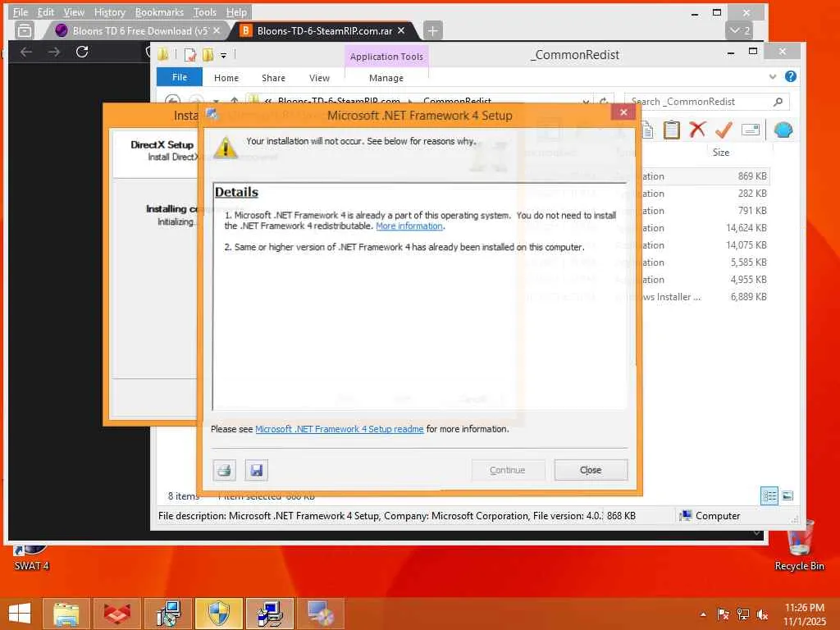Click Computer in Explorer status bar
840x630 pixels.
point(710,515)
